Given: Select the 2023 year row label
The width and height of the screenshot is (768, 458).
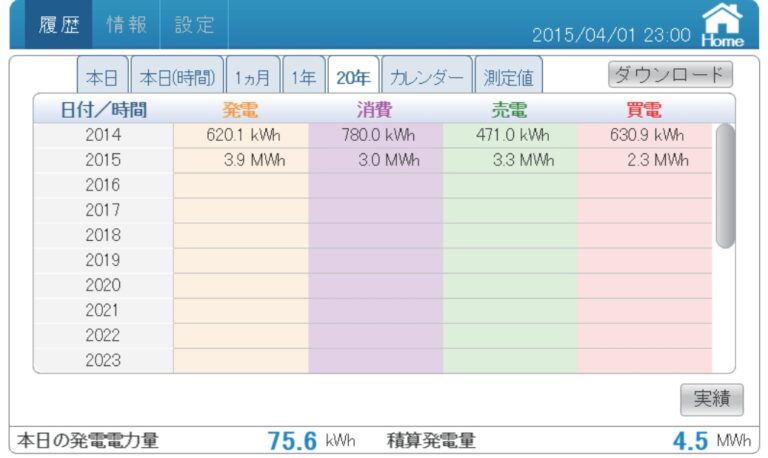Looking at the screenshot, I should [x=103, y=361].
